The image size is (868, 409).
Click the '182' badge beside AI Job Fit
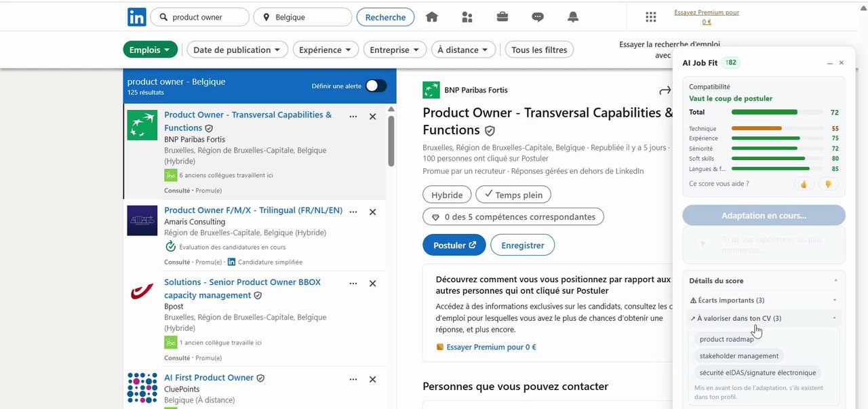pyautogui.click(x=730, y=62)
